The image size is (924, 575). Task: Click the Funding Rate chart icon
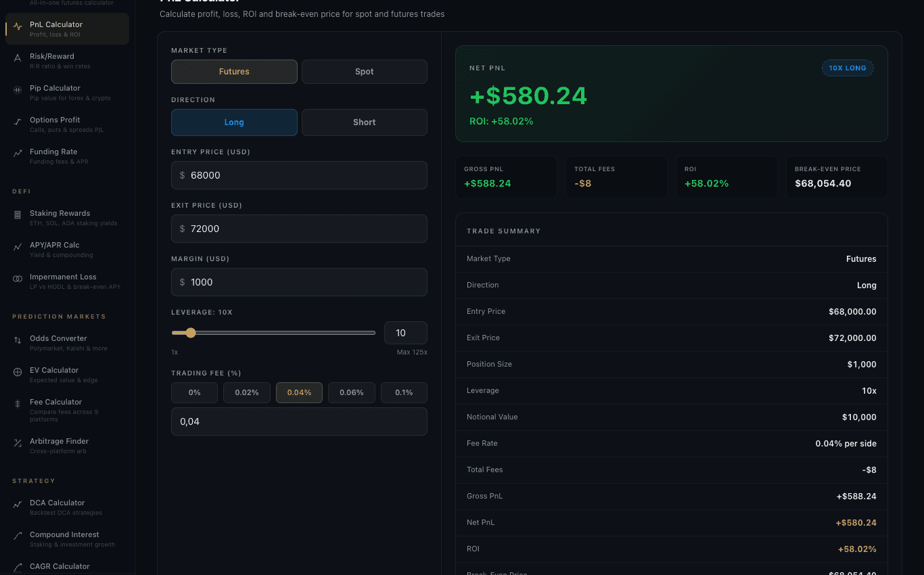point(18,154)
